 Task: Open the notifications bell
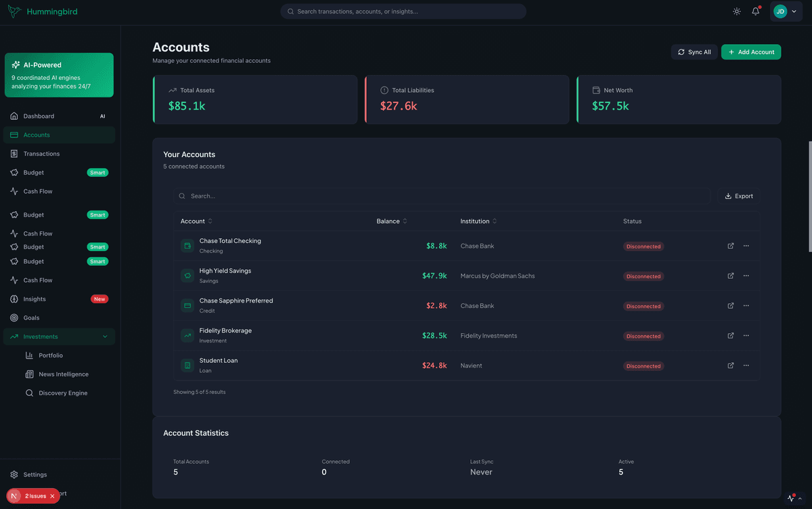(x=756, y=12)
